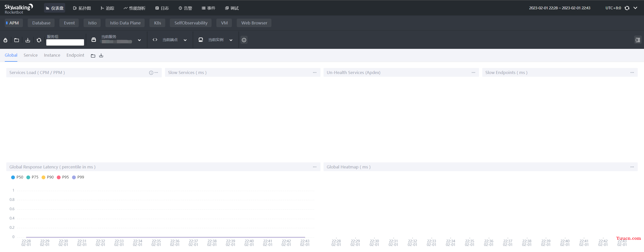
Task: Select the K8s dashboard group
Action: 157,23
